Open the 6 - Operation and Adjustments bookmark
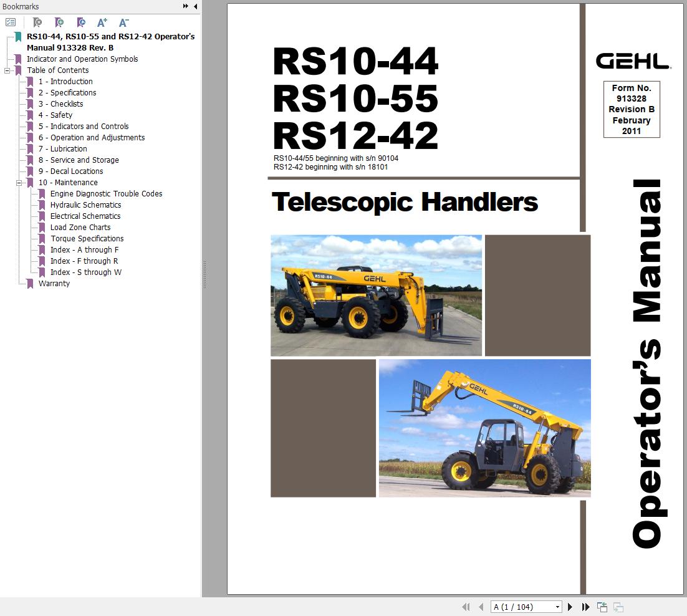This screenshot has height=616, width=687. point(92,138)
